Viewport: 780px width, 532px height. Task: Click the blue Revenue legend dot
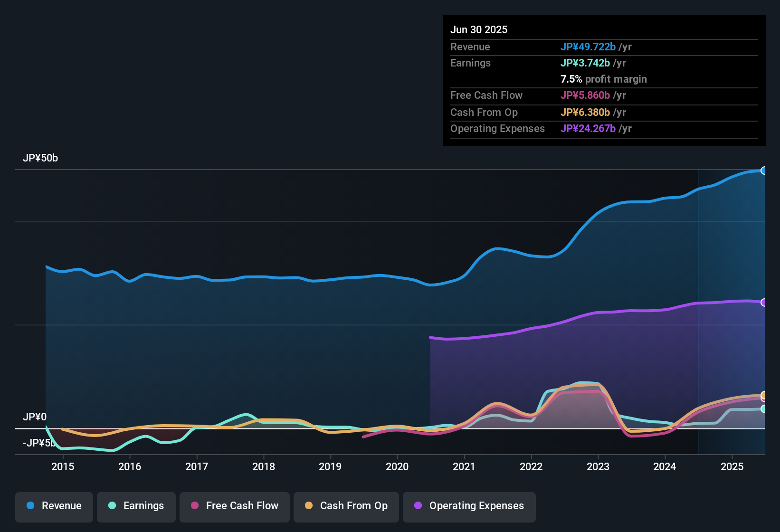pos(30,506)
